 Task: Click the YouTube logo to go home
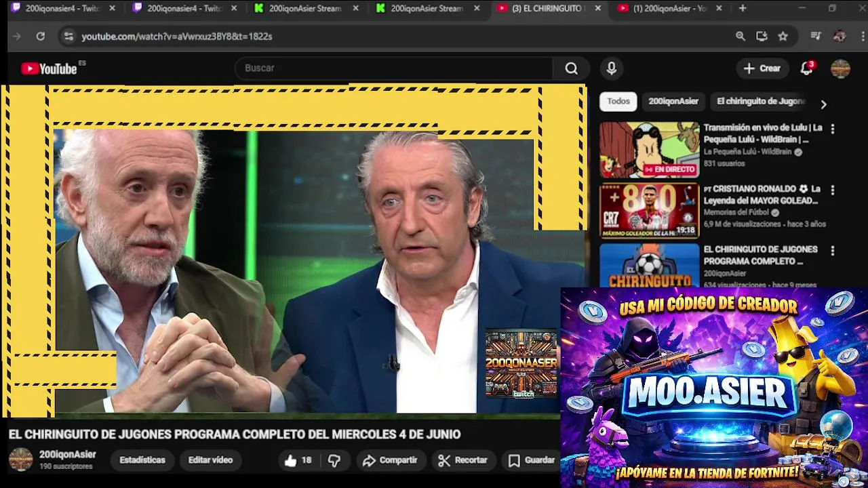tap(49, 68)
